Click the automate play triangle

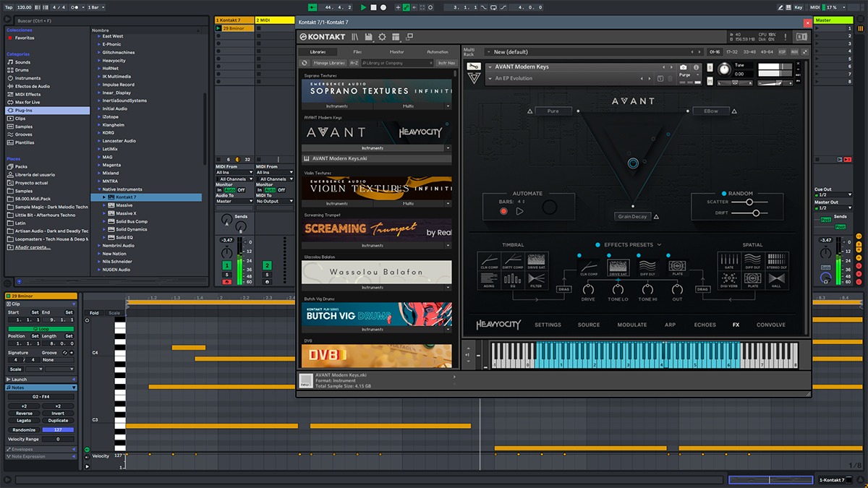519,211
